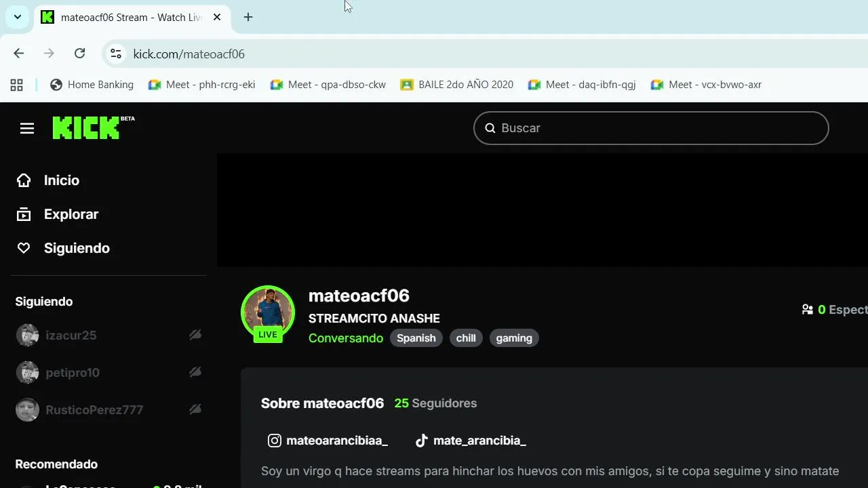Expand the tab search dropdown

coord(18,17)
